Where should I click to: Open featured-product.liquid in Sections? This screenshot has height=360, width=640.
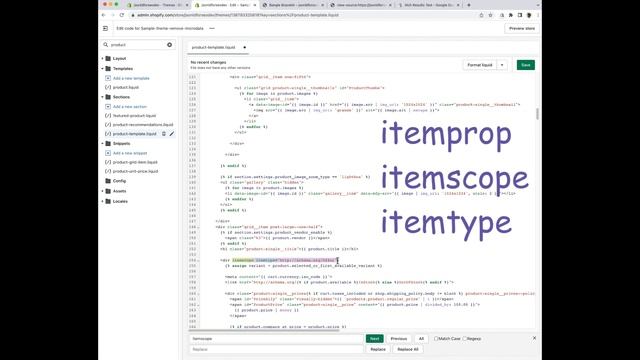coord(134,116)
